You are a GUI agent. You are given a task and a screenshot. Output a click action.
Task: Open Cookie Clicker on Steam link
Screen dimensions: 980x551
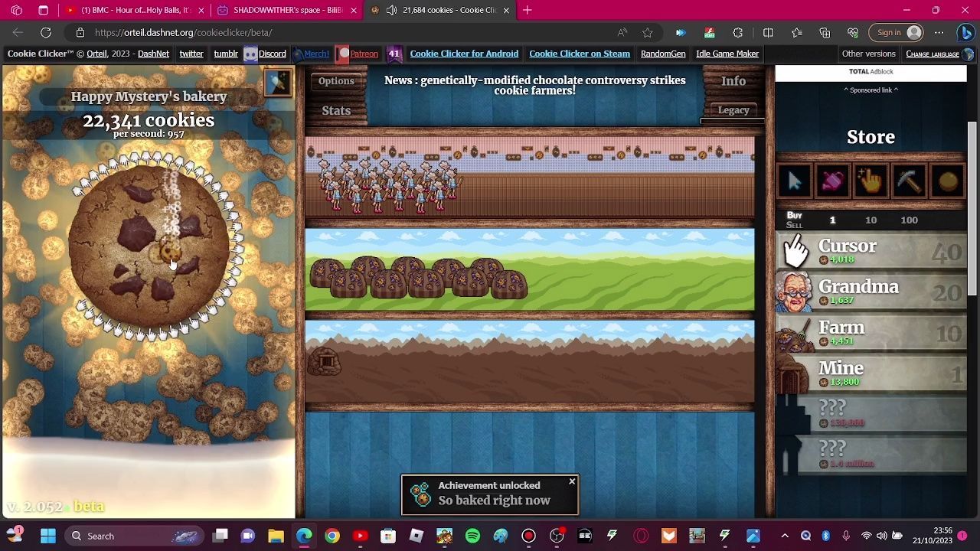pos(580,54)
